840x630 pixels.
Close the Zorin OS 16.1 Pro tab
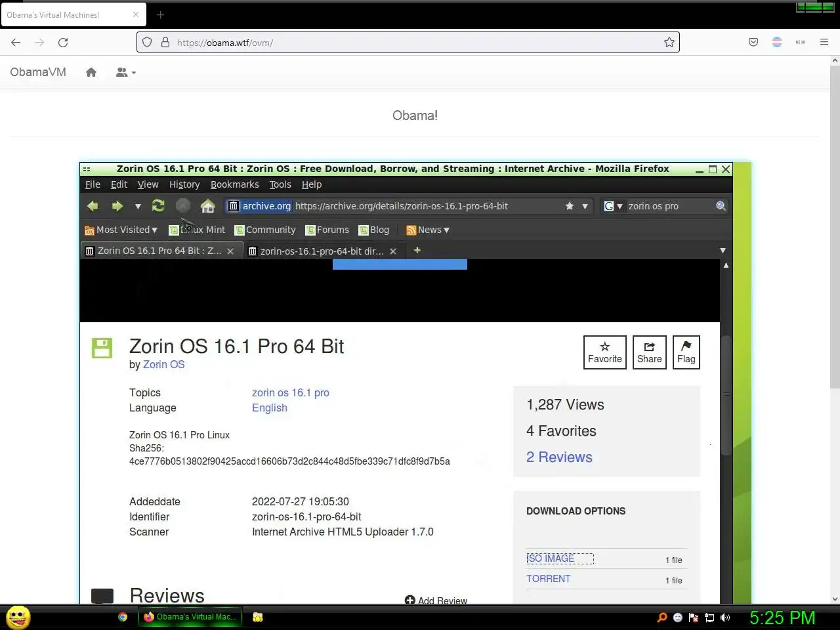coord(230,251)
